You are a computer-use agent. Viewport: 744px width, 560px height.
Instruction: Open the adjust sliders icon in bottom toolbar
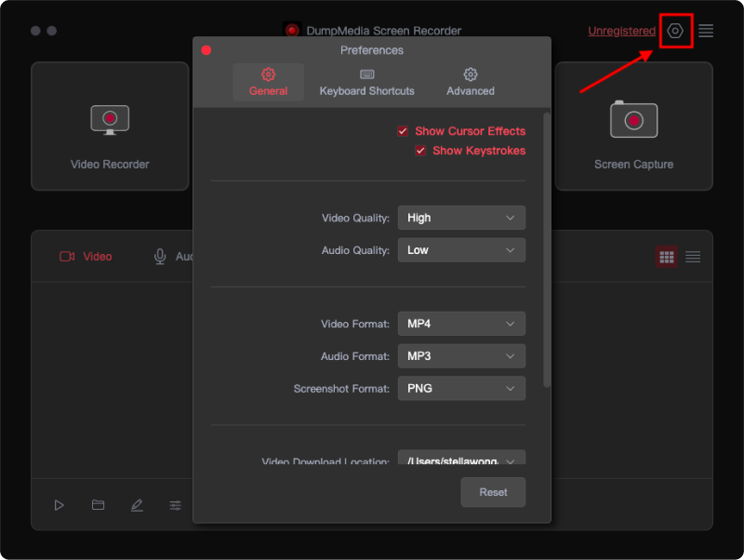click(175, 505)
